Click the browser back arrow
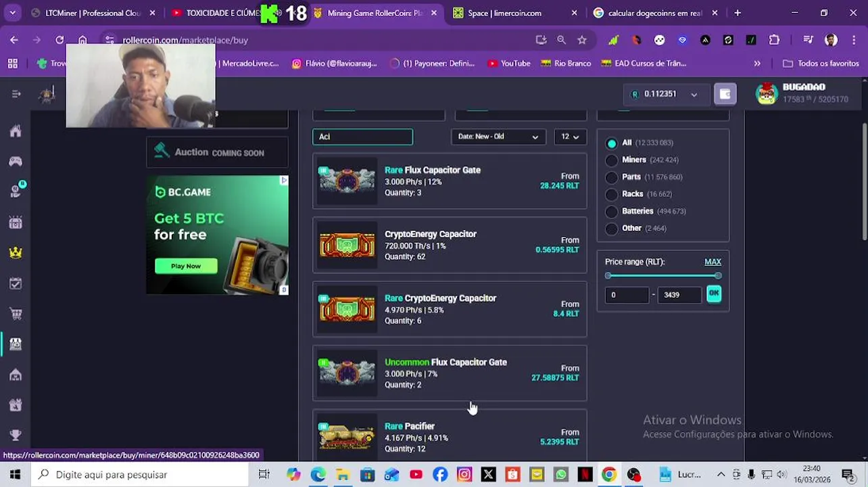Viewport: 868px width, 487px height. click(x=14, y=40)
